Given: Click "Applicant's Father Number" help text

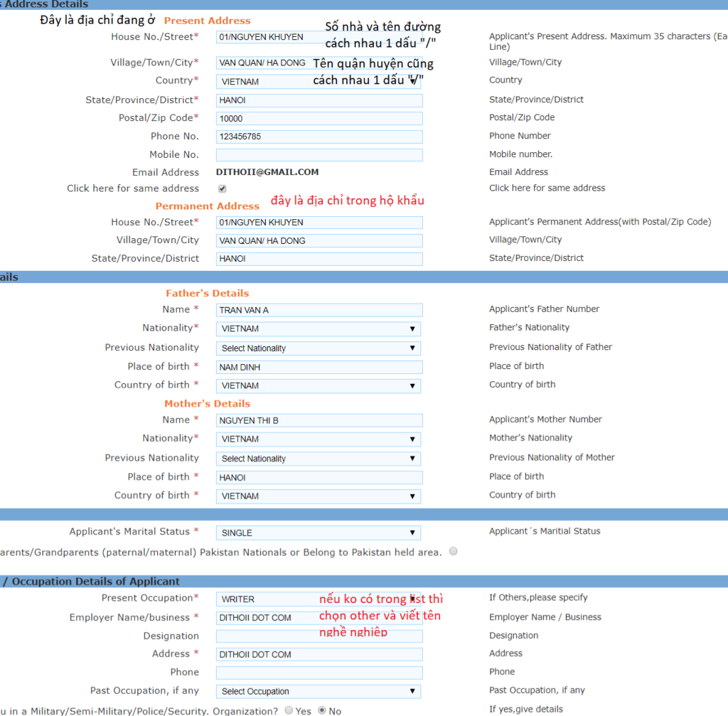Looking at the screenshot, I should click(x=544, y=309).
